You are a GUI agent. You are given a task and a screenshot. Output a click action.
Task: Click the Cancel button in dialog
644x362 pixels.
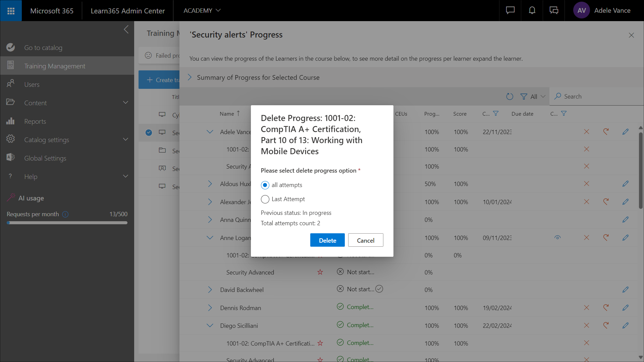(365, 240)
